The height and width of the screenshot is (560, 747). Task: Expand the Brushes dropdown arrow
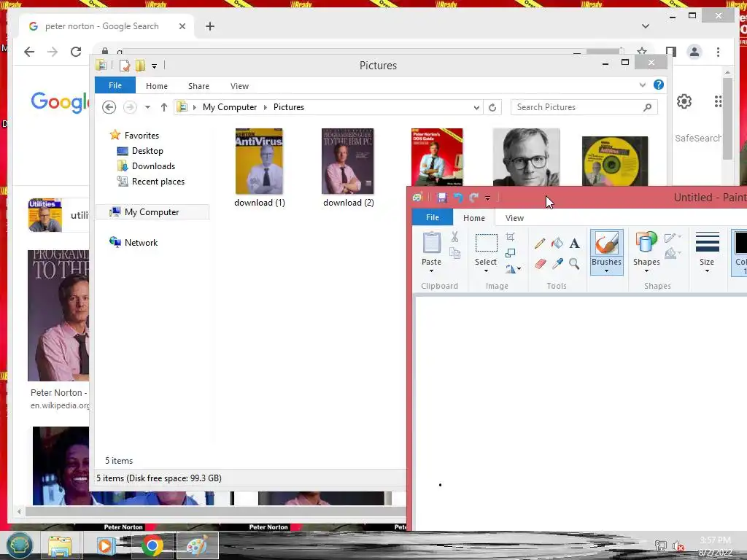click(x=606, y=271)
